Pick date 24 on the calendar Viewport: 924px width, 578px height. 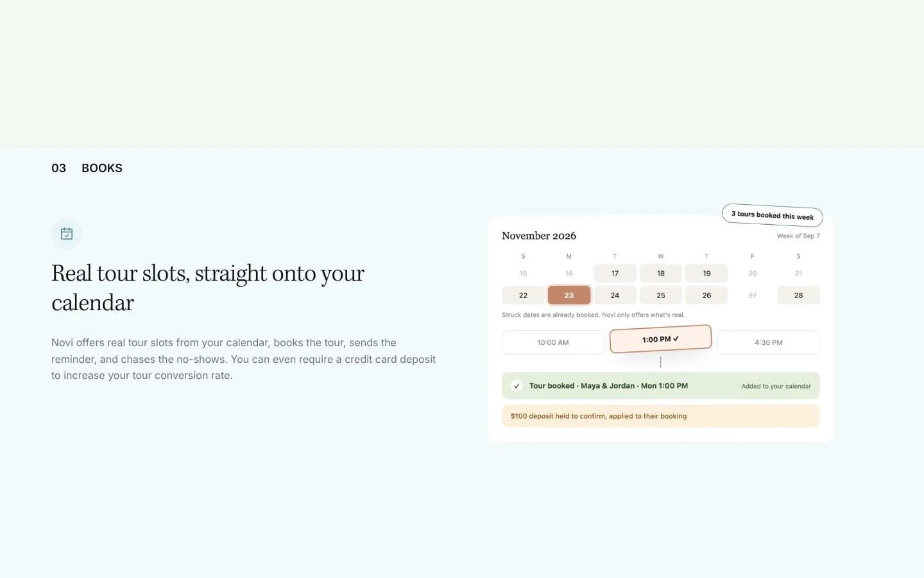click(x=615, y=295)
